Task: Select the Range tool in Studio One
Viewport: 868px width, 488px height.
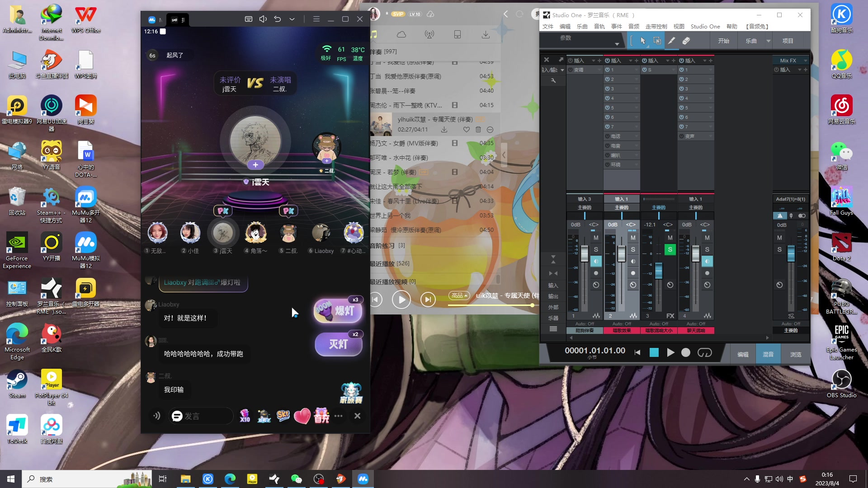Action: pos(657,41)
